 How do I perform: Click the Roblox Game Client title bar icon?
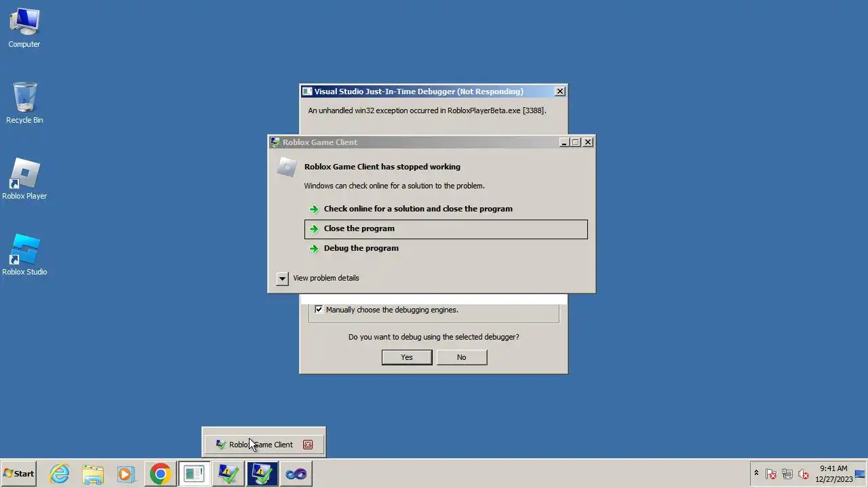click(275, 142)
